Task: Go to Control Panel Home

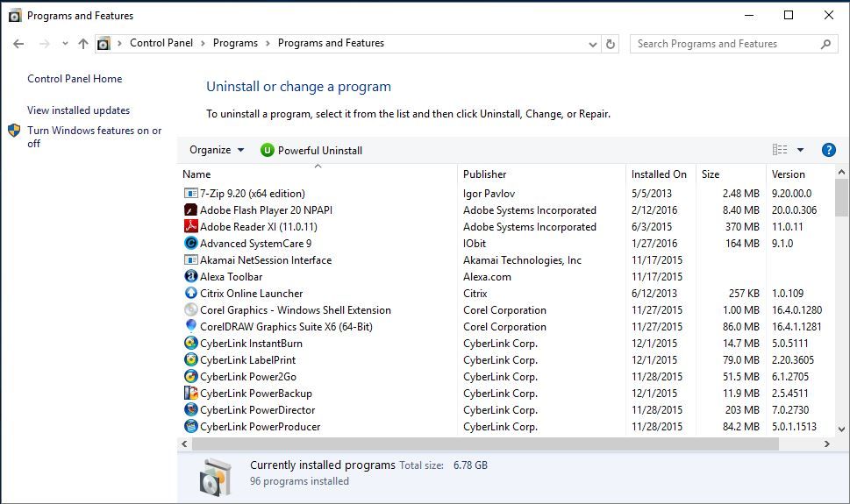Action: 75,79
